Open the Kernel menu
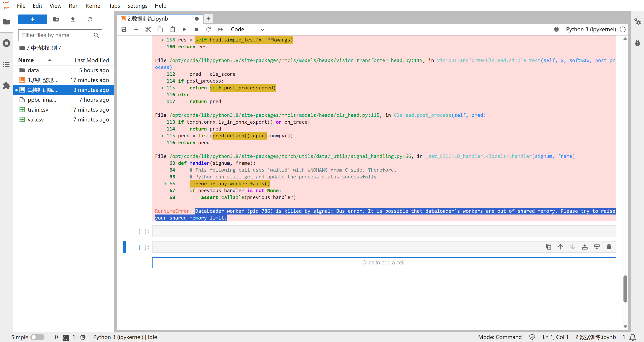Screen dimensions: 644x342 click(94, 5)
